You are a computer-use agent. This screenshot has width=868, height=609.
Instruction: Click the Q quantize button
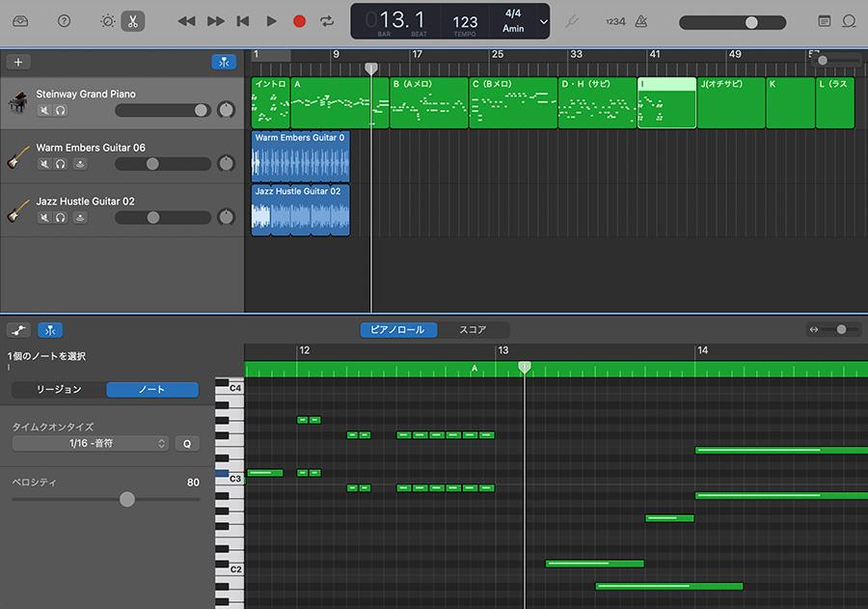tap(186, 444)
